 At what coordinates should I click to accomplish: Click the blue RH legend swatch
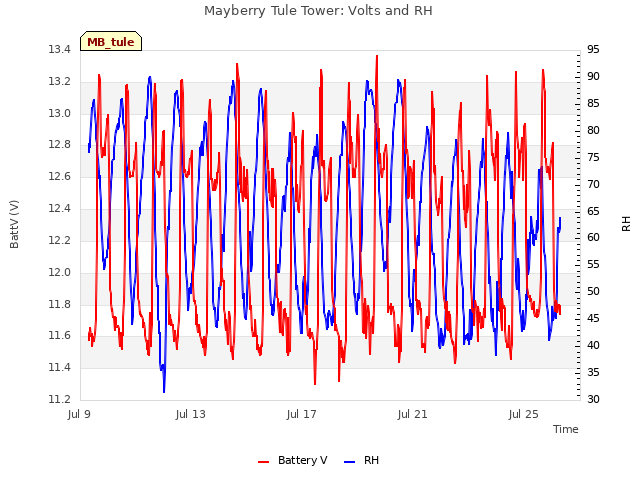pyautogui.click(x=350, y=462)
